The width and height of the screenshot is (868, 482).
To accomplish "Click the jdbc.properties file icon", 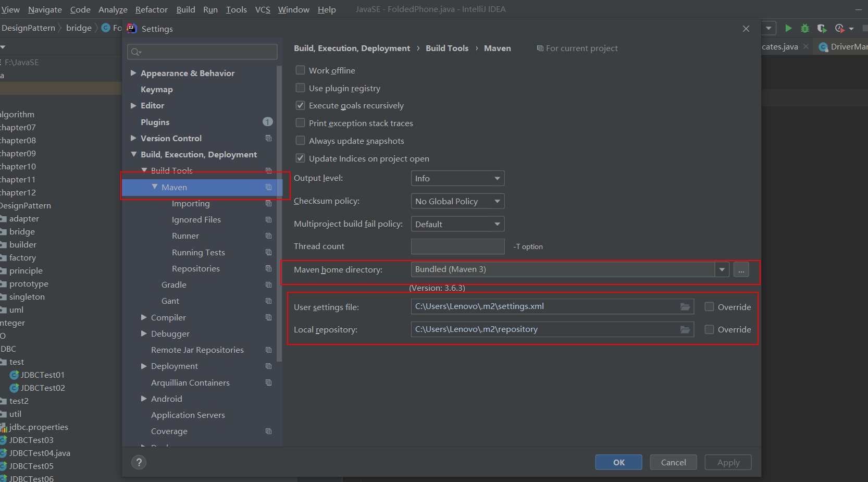I will click(4, 427).
